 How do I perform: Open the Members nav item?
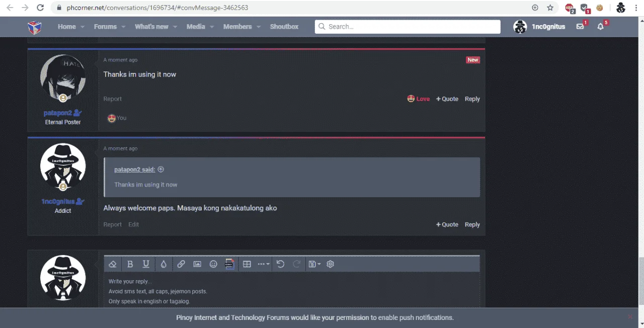point(237,27)
